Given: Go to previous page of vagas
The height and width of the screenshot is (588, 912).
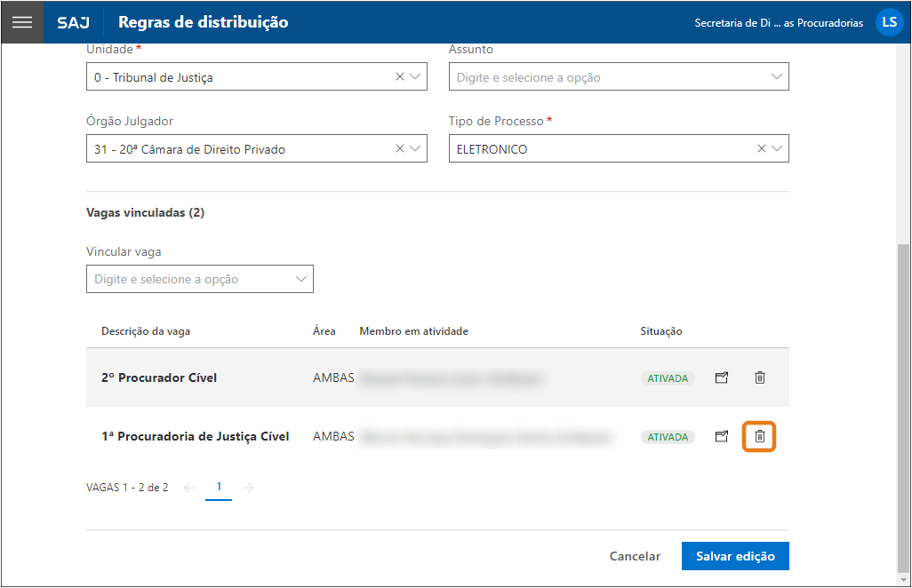Looking at the screenshot, I should tap(188, 488).
